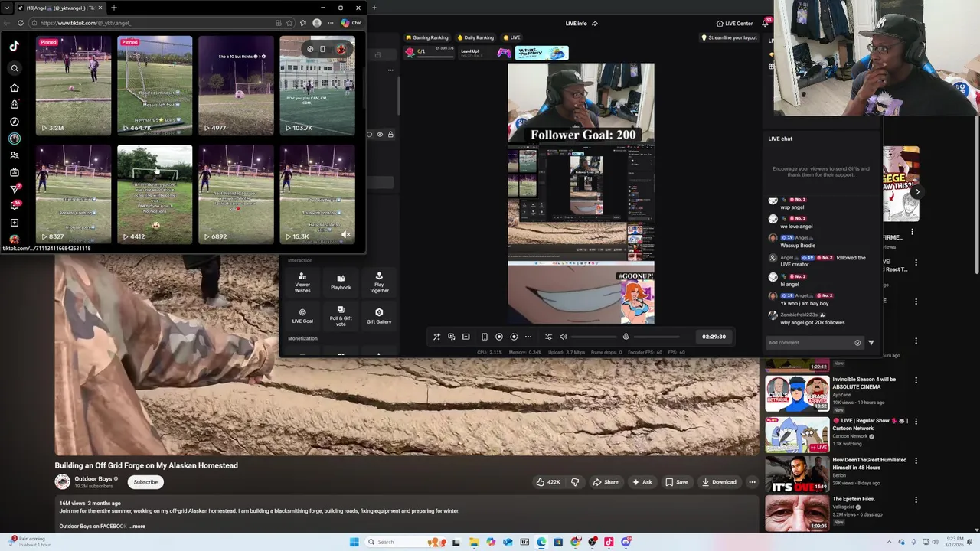Open LIVE Goal in the Interaction panel

(x=302, y=316)
